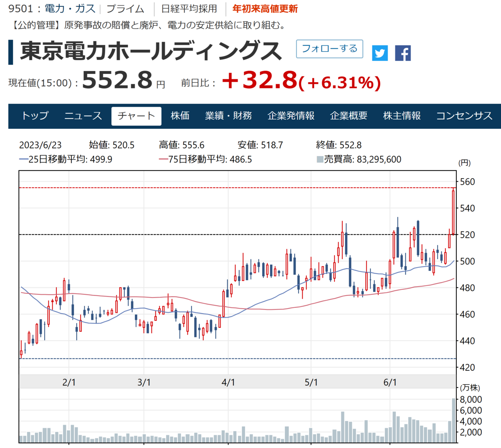
Task: Click the フォローする button
Action: (x=329, y=49)
